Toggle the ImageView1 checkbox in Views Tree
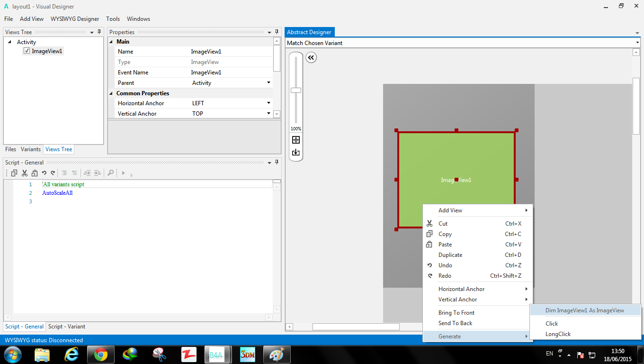Viewport: 644px width, 364px height. click(27, 51)
